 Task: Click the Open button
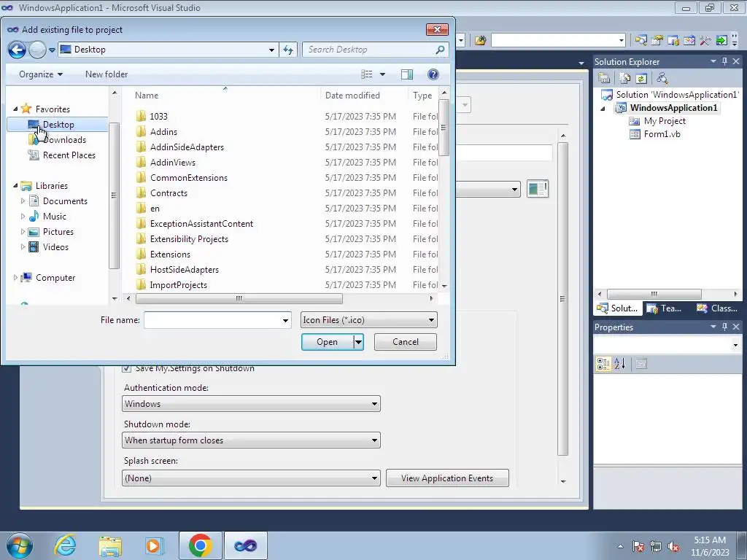(x=328, y=342)
